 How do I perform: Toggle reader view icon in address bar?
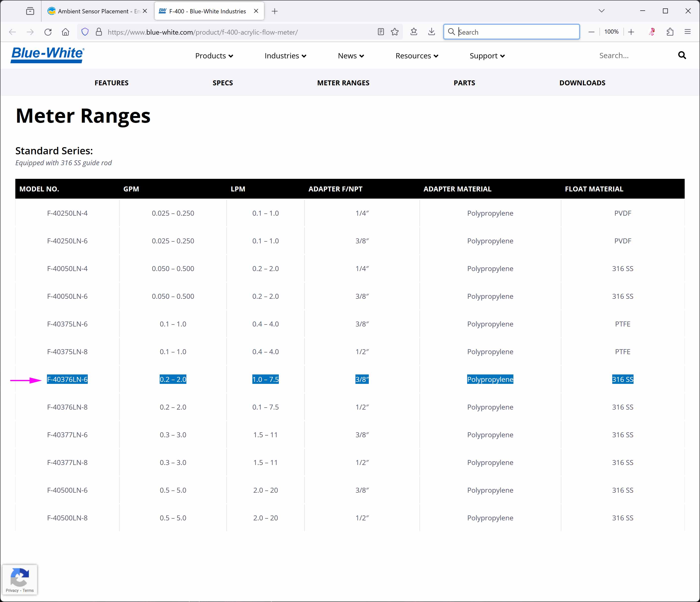[381, 32]
